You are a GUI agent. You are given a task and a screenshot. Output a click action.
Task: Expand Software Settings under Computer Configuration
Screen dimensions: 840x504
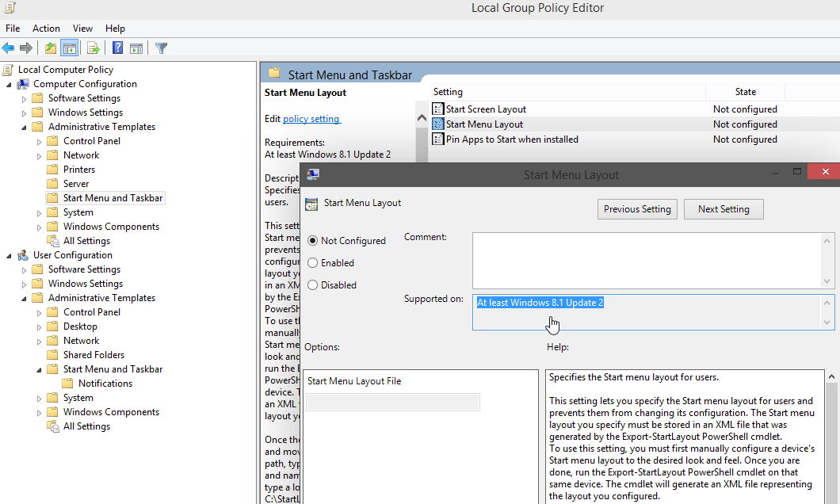click(x=24, y=98)
